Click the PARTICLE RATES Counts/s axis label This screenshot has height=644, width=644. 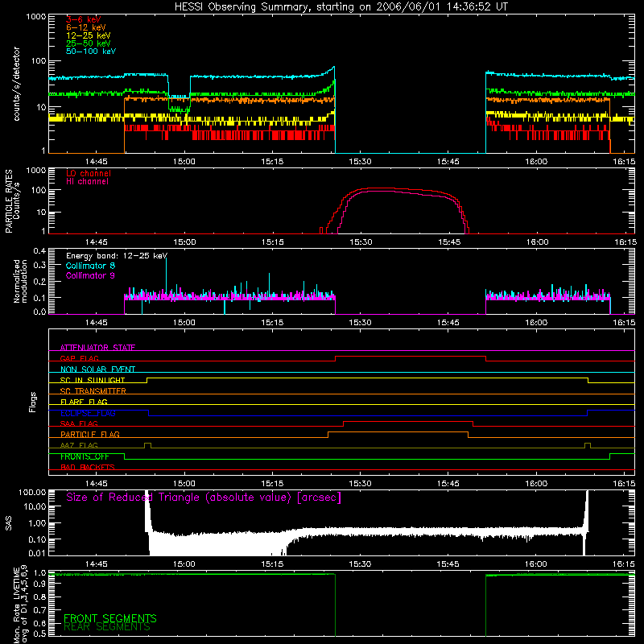(x=12, y=201)
